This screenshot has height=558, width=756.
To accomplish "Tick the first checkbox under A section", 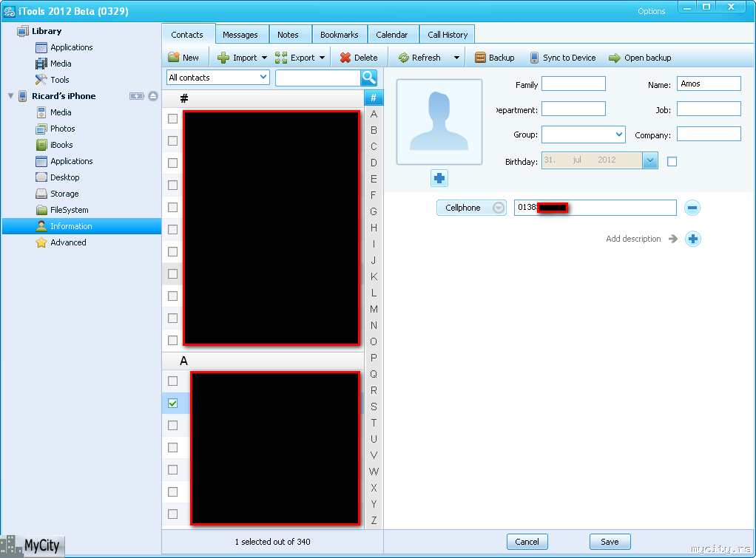I will click(x=172, y=381).
